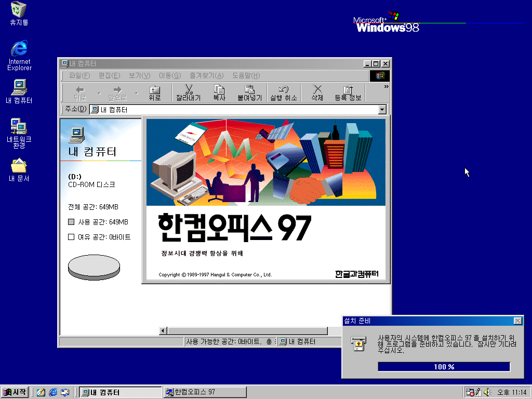Minimize the 내 컴퓨터 window
Image resolution: width=532 pixels, height=399 pixels.
point(367,64)
